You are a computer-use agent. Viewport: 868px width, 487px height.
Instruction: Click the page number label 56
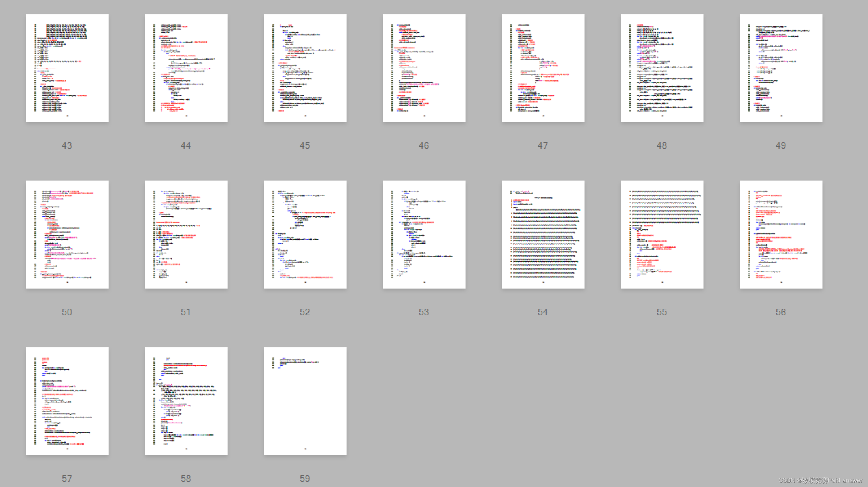pos(781,312)
